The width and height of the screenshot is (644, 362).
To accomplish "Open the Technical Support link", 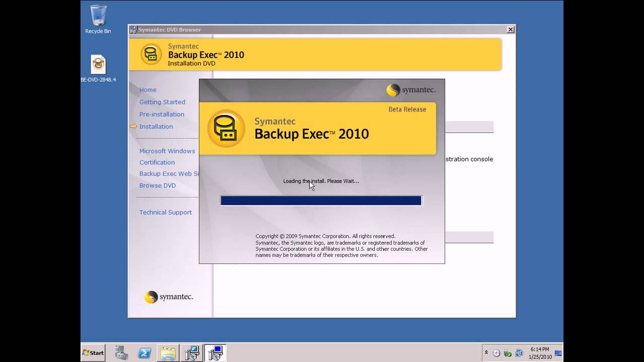I will click(166, 212).
